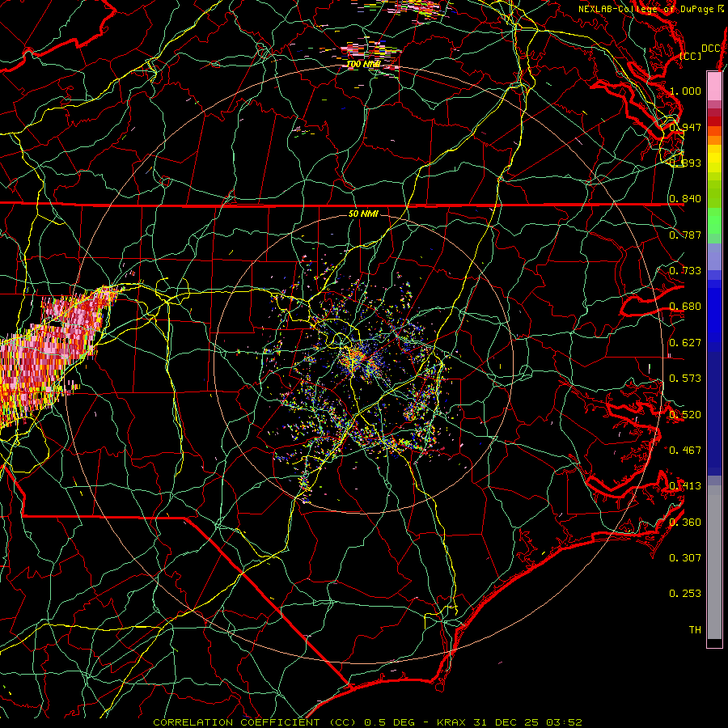Select the 0.733 scale value
The width and height of the screenshot is (728, 728).
[x=685, y=270]
